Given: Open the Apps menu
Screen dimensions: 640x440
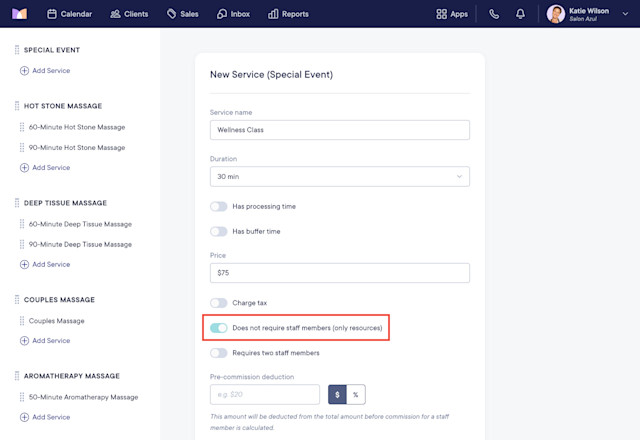Looking at the screenshot, I should (452, 14).
